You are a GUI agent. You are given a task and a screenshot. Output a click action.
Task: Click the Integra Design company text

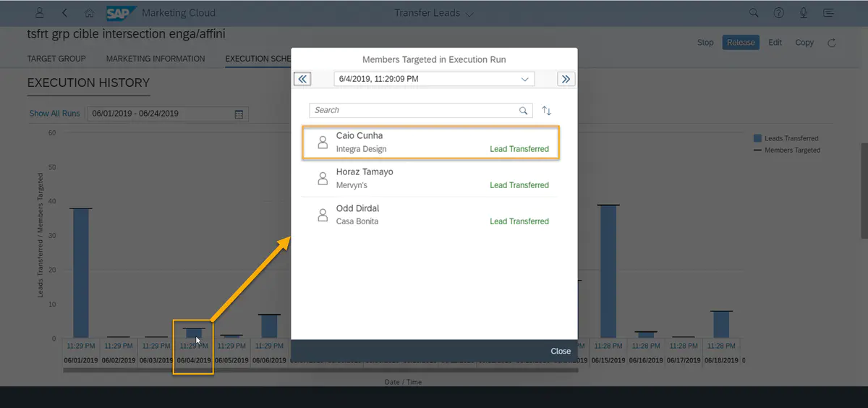[x=361, y=149]
